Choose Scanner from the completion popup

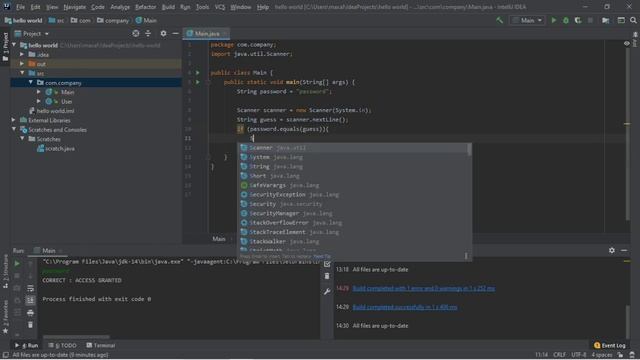pos(353,148)
